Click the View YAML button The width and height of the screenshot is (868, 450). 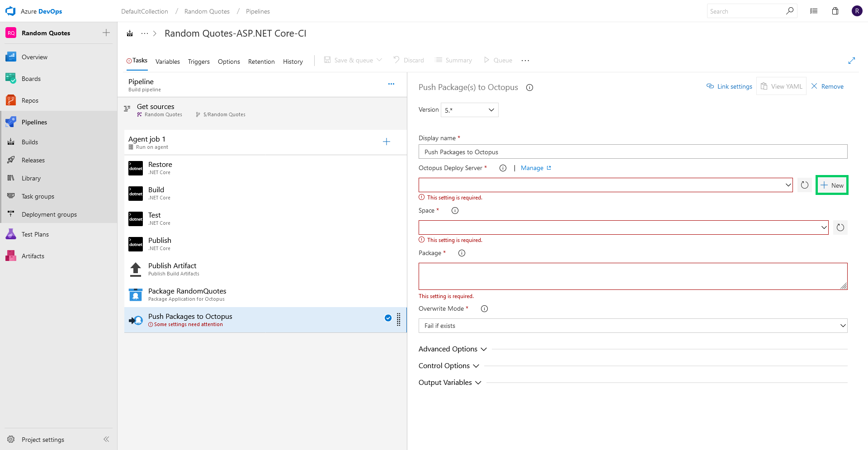coord(781,86)
